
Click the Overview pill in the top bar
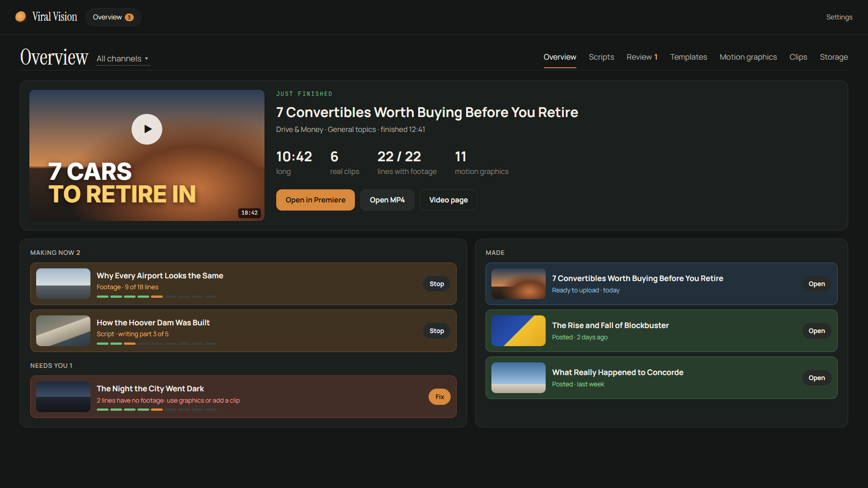pos(113,17)
